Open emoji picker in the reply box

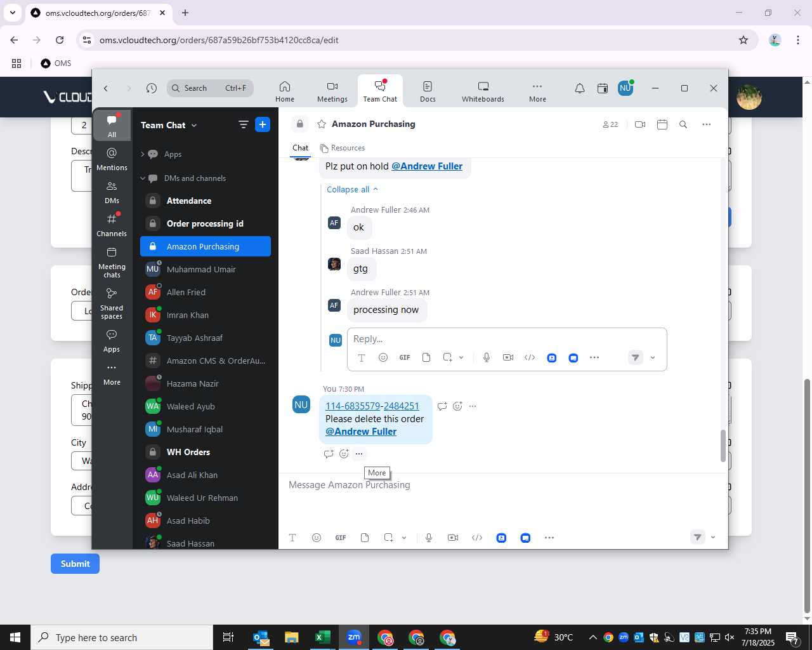pyautogui.click(x=383, y=357)
